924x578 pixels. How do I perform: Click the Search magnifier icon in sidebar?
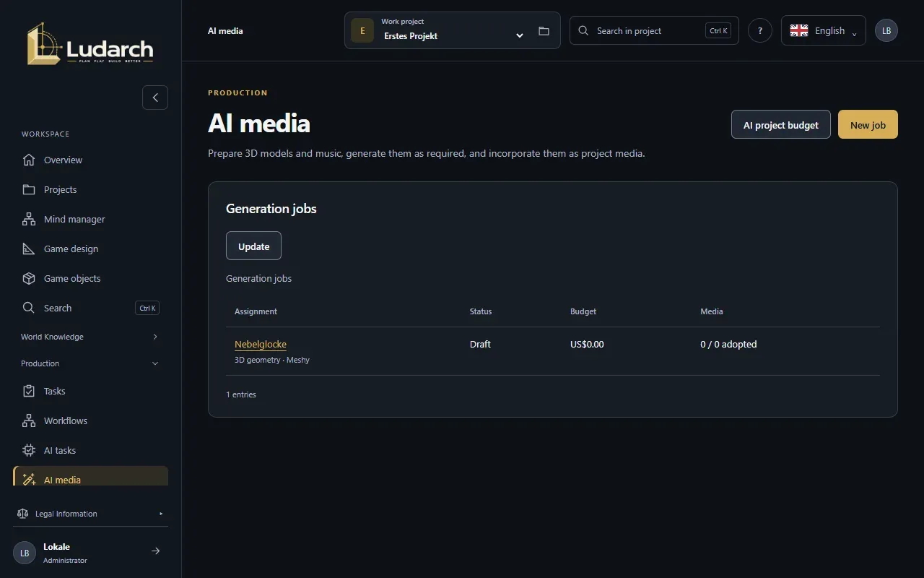coord(29,308)
